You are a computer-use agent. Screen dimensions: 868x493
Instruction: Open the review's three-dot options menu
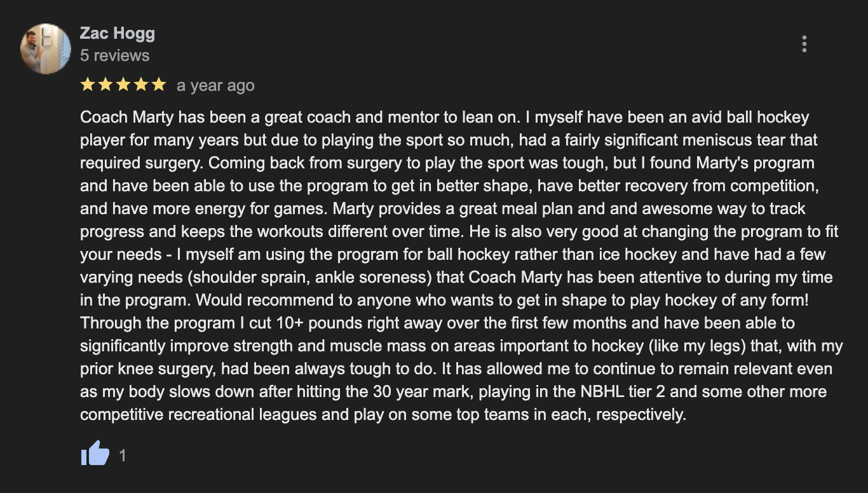[x=804, y=44]
